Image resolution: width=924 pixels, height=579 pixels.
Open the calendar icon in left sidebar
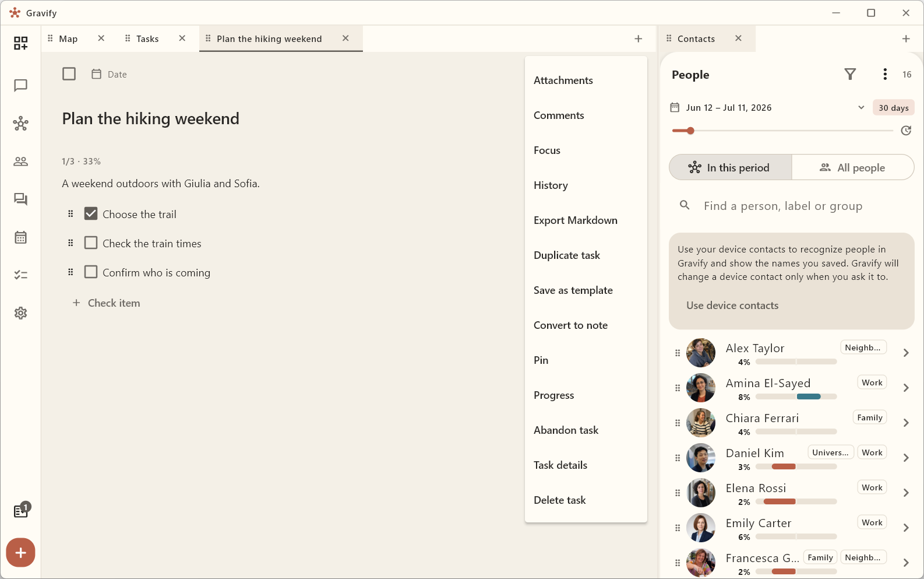pos(20,237)
